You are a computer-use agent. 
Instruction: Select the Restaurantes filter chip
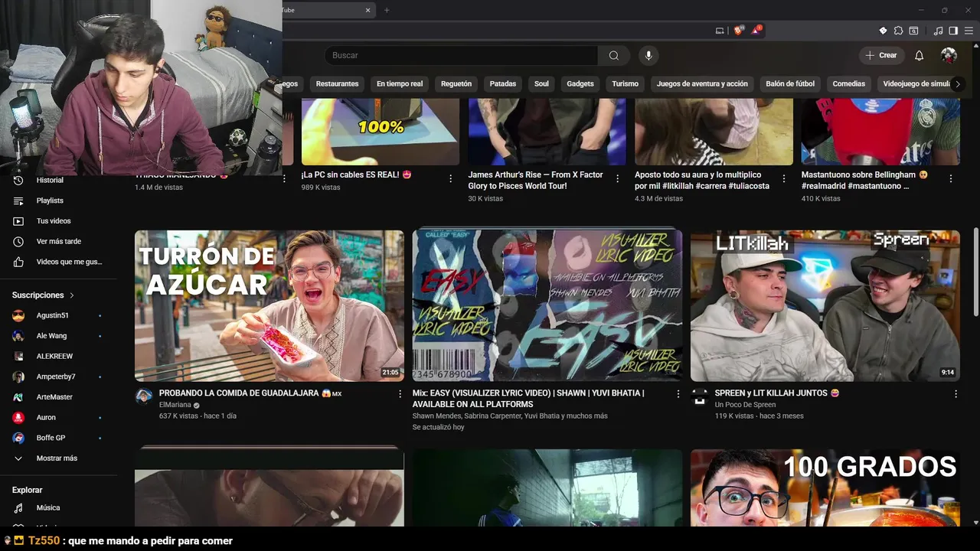click(337, 83)
